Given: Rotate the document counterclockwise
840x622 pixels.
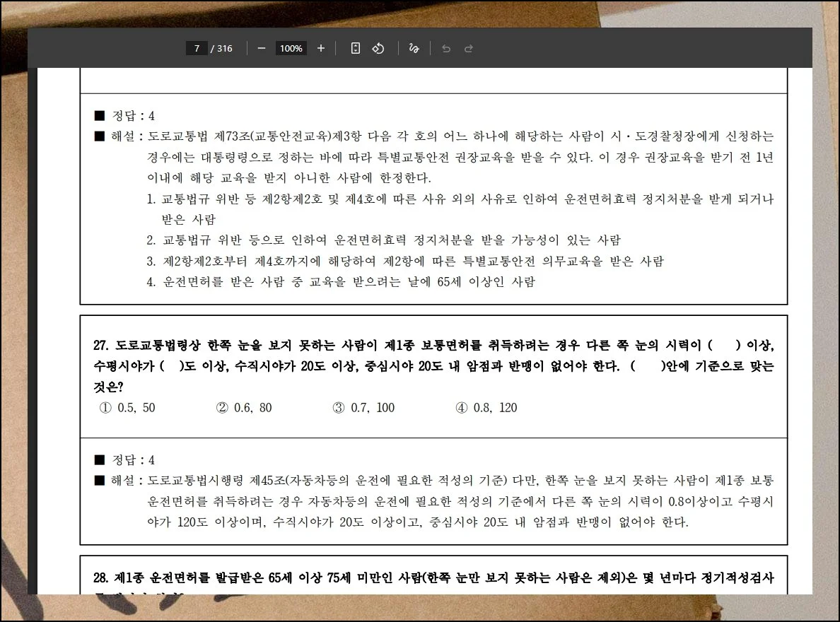Looking at the screenshot, I should (x=378, y=48).
